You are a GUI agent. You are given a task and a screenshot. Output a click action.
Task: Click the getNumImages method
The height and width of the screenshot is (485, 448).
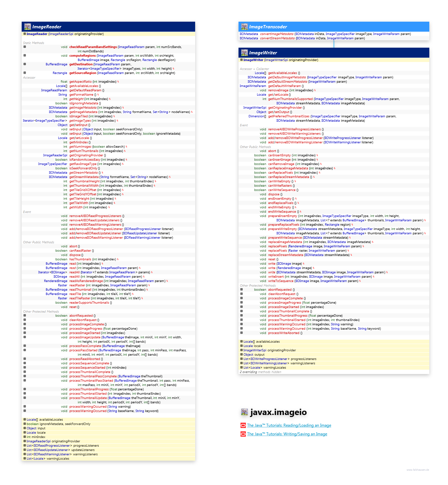pyautogui.click(x=80, y=147)
